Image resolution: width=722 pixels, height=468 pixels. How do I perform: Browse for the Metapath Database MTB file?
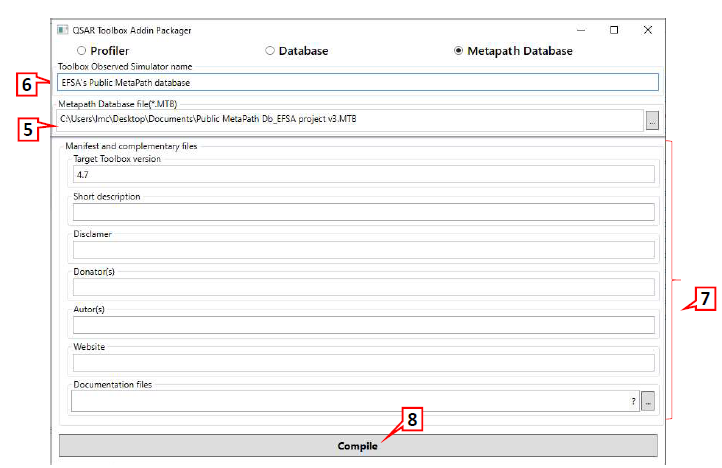click(652, 121)
